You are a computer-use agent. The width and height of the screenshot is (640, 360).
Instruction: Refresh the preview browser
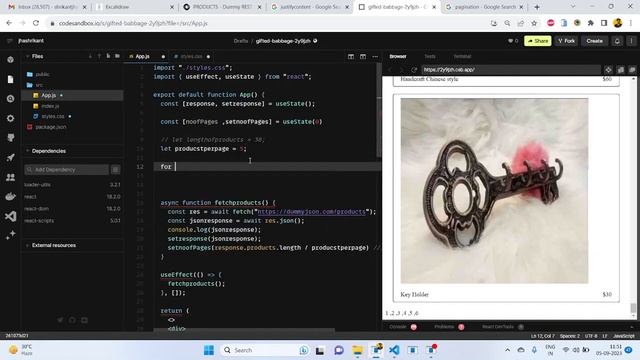[414, 70]
